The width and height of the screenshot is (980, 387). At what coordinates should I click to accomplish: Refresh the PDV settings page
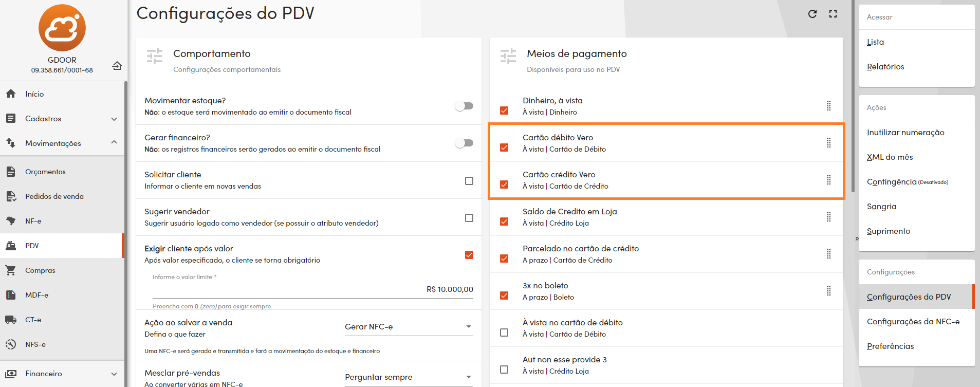tap(812, 14)
